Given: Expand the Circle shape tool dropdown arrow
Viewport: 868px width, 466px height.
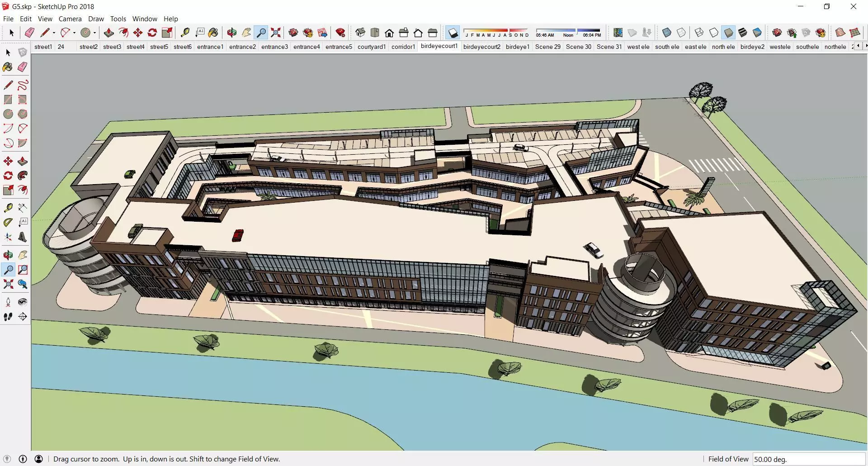Looking at the screenshot, I should [94, 33].
